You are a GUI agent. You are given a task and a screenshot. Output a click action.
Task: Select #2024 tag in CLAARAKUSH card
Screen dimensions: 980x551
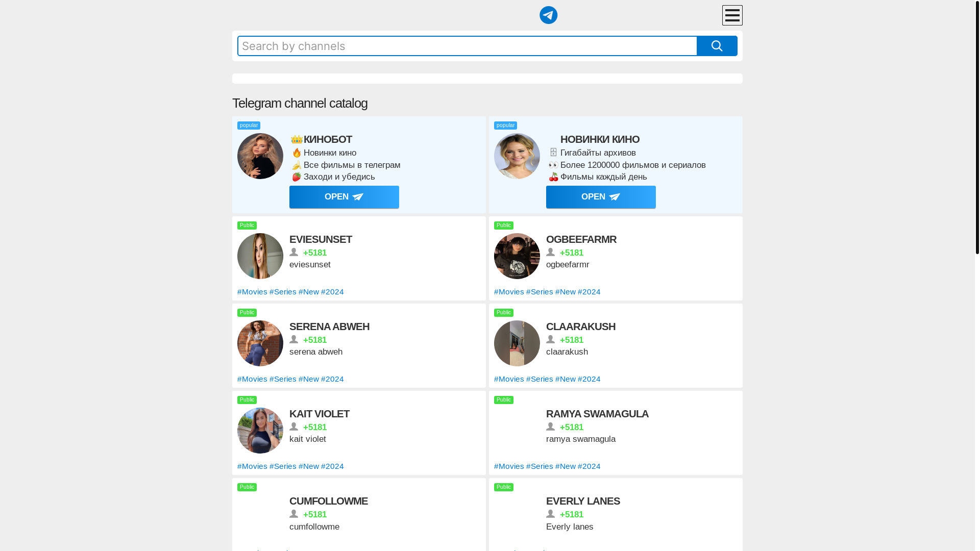coord(589,379)
